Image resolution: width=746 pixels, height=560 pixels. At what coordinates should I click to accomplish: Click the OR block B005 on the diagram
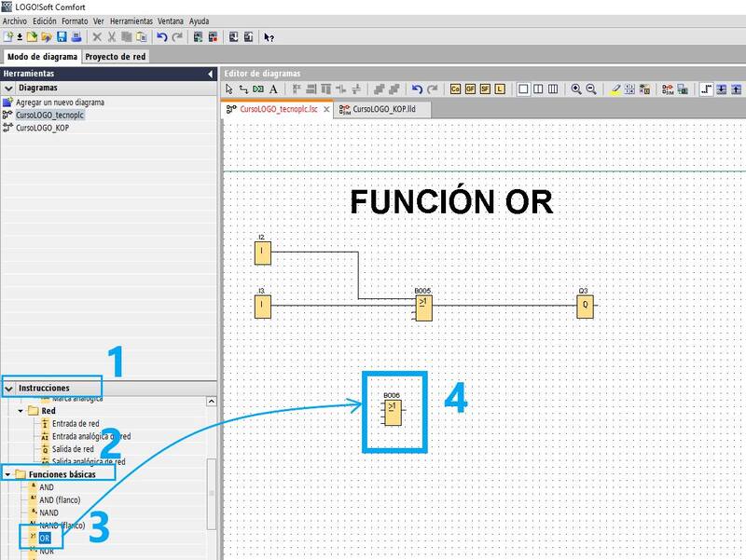pyautogui.click(x=423, y=308)
